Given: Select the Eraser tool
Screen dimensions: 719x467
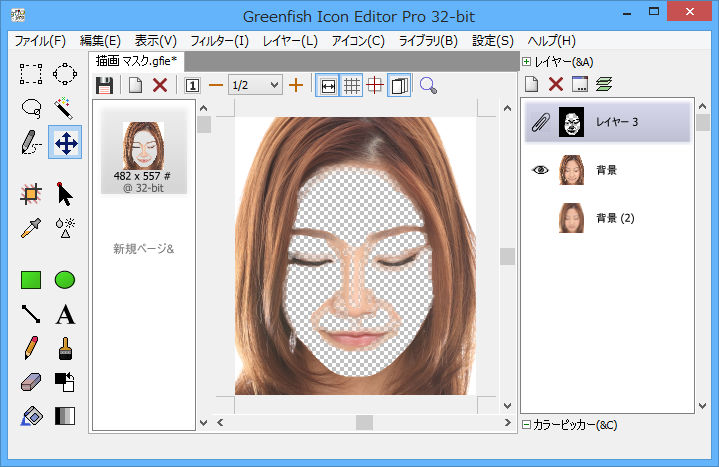Looking at the screenshot, I should click(x=31, y=383).
